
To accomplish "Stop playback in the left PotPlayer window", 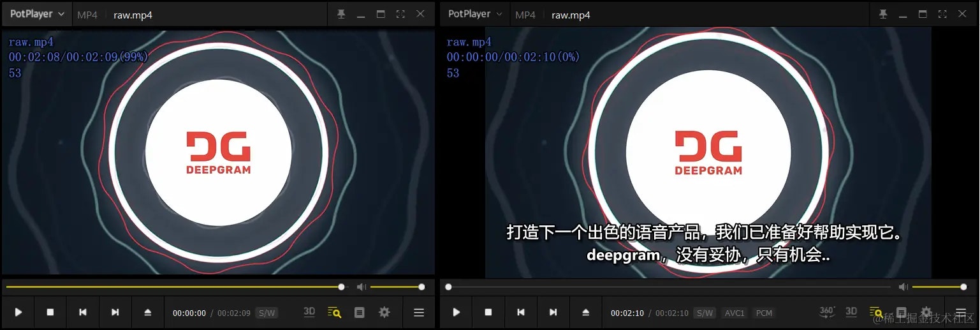I will click(x=50, y=312).
